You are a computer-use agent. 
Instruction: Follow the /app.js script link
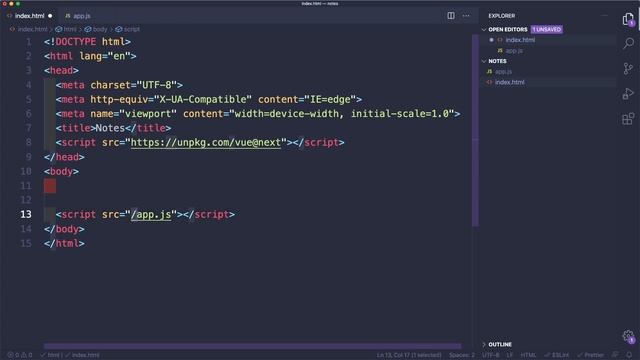tap(151, 214)
